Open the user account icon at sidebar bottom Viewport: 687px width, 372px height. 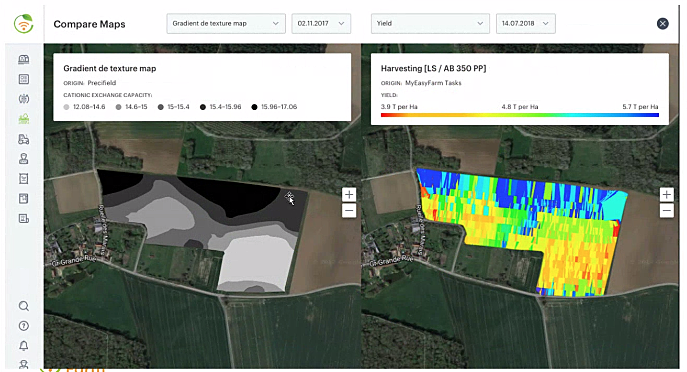tap(24, 364)
